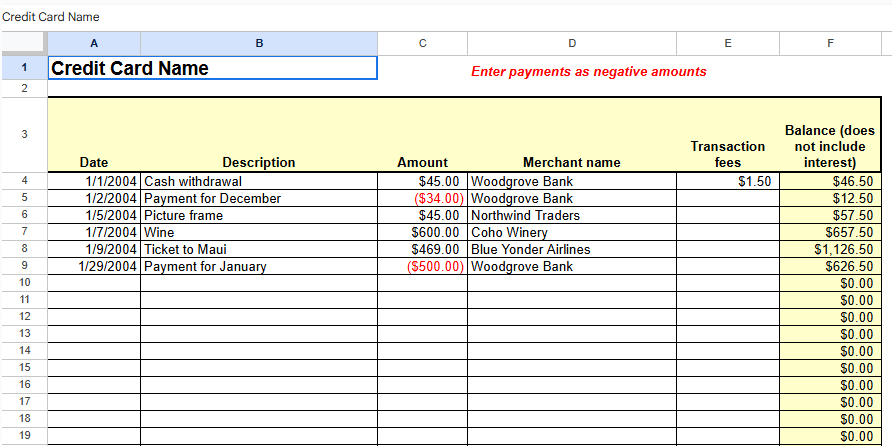Click the Cash withdrawal description cell

[x=258, y=182]
